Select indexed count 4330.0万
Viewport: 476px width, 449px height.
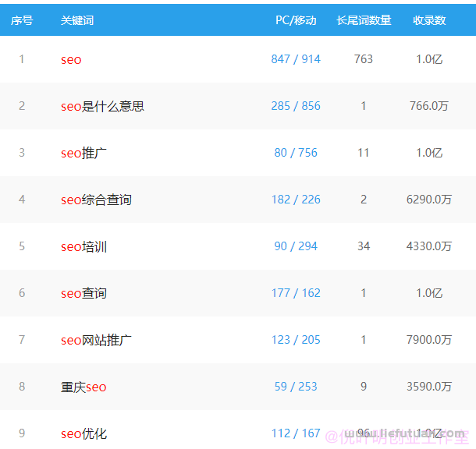tap(429, 246)
